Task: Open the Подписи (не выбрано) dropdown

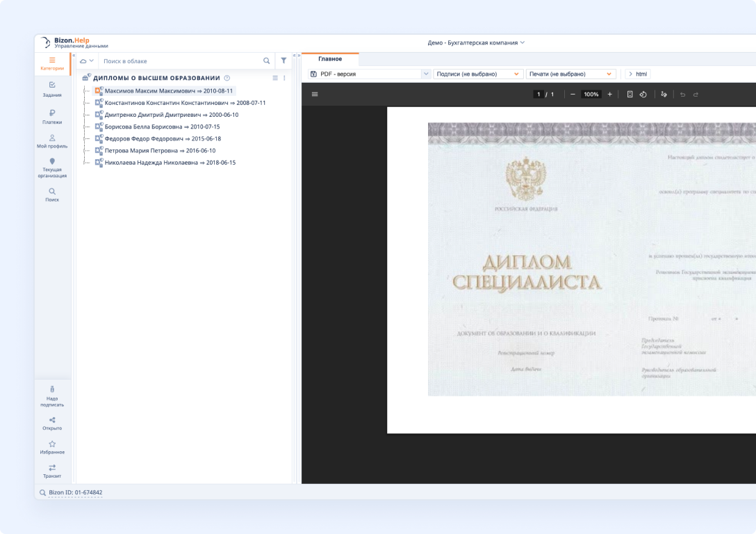Action: (x=478, y=73)
